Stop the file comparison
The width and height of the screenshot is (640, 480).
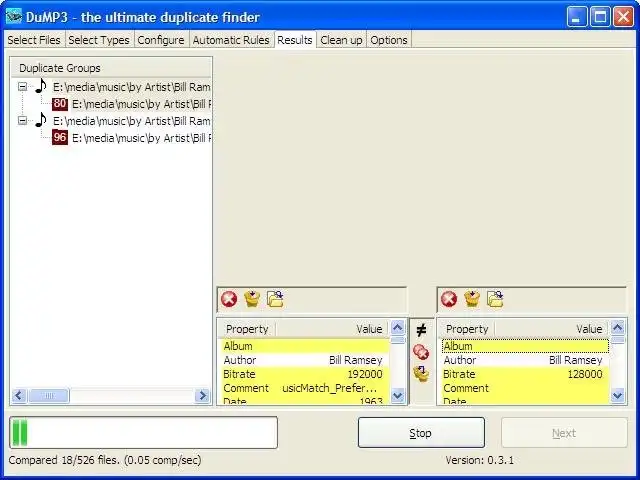point(421,433)
